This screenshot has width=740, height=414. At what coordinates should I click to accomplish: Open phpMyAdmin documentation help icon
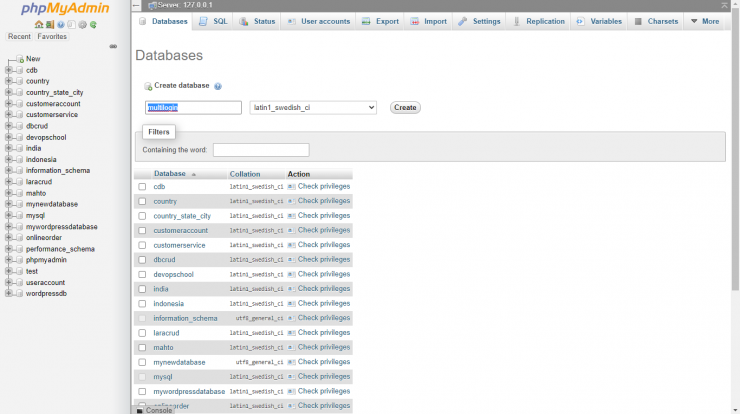[61, 25]
